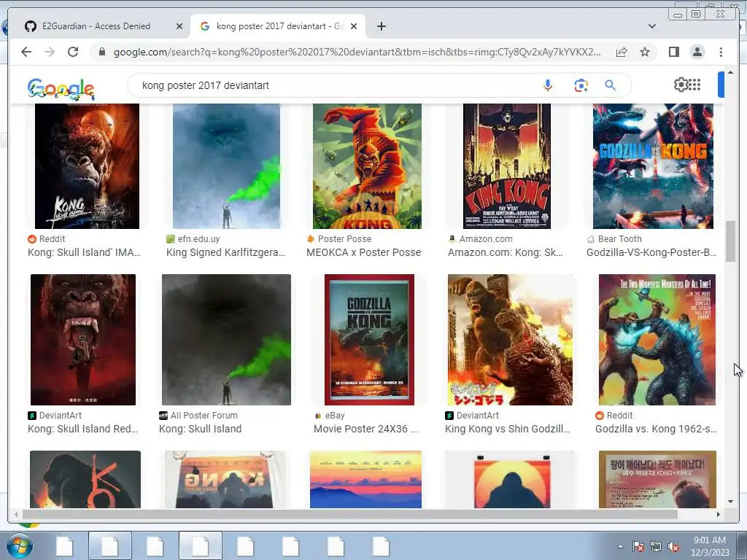
Task: Show hidden system tray icons
Action: [x=620, y=546]
